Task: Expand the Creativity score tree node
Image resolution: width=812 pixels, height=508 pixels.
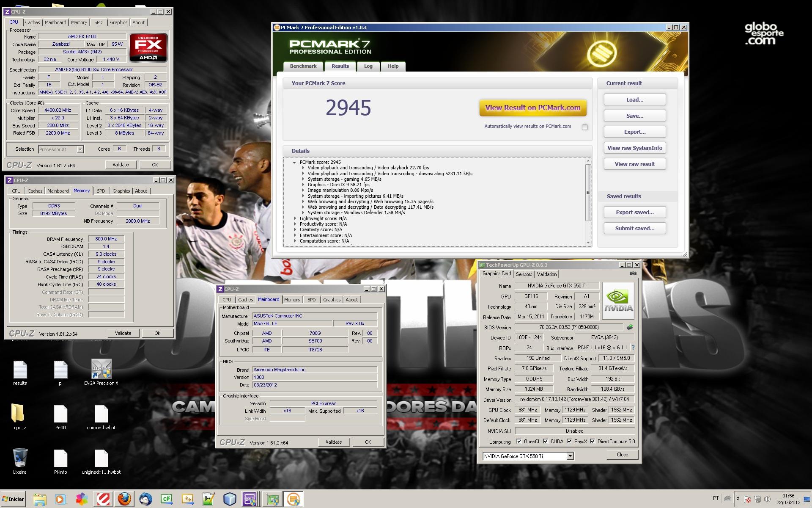Action: click(295, 229)
